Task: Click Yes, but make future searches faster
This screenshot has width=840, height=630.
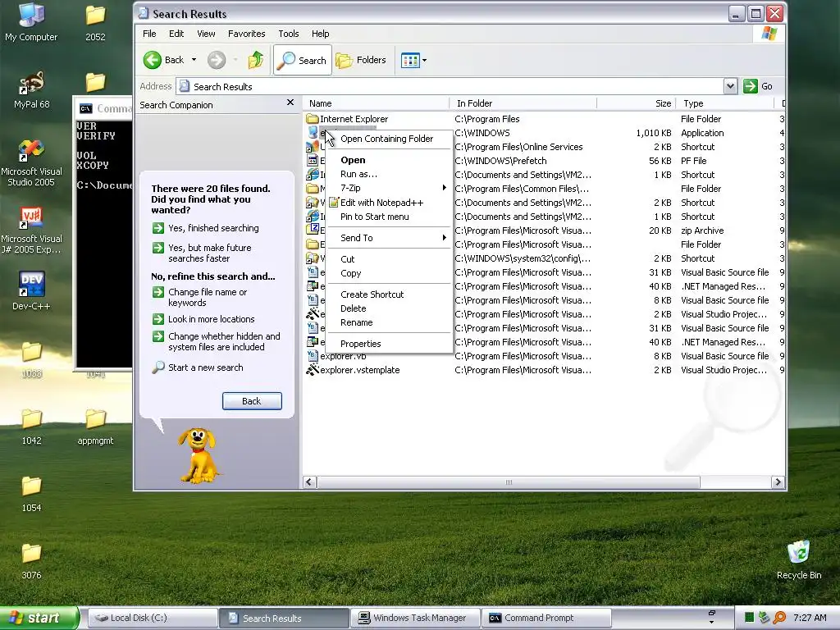Action: coord(209,253)
